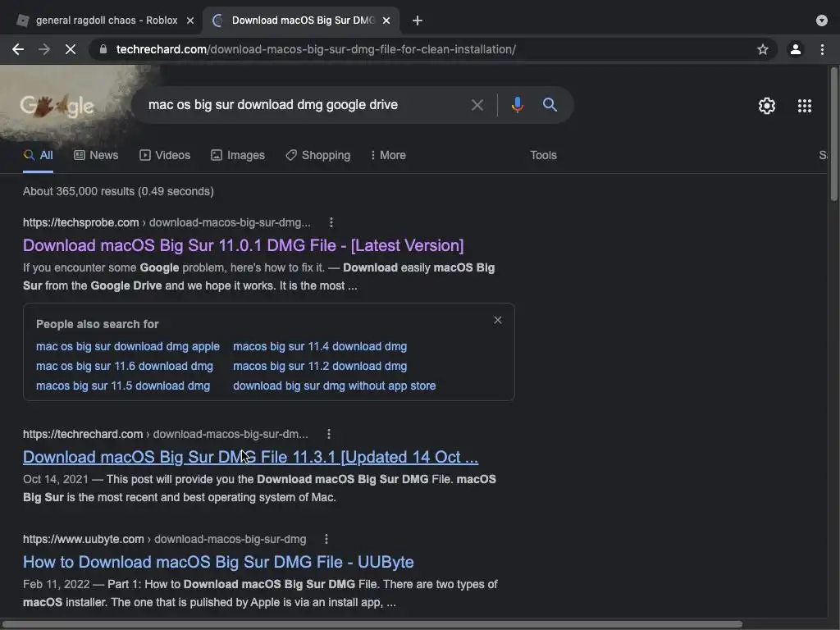Select the All results tab
The image size is (840, 630).
coord(38,155)
